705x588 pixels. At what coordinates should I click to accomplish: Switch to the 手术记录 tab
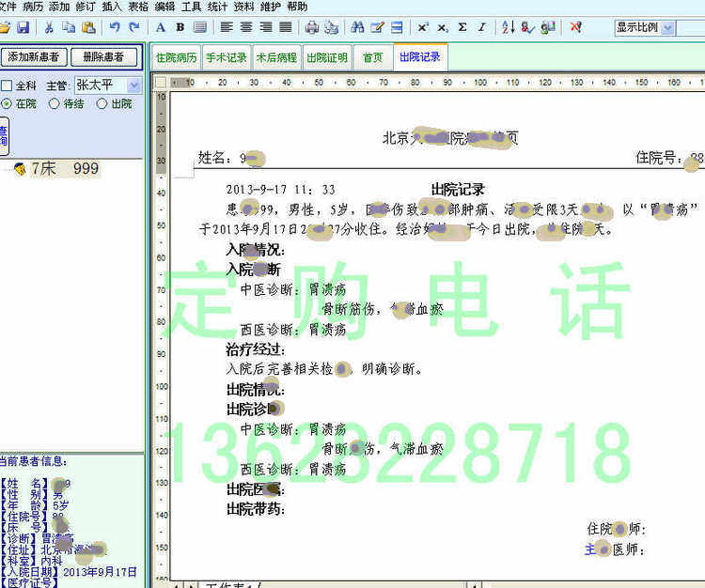(227, 57)
